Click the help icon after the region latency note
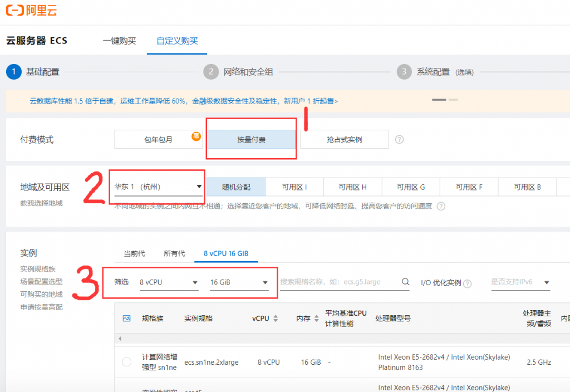 pos(441,206)
